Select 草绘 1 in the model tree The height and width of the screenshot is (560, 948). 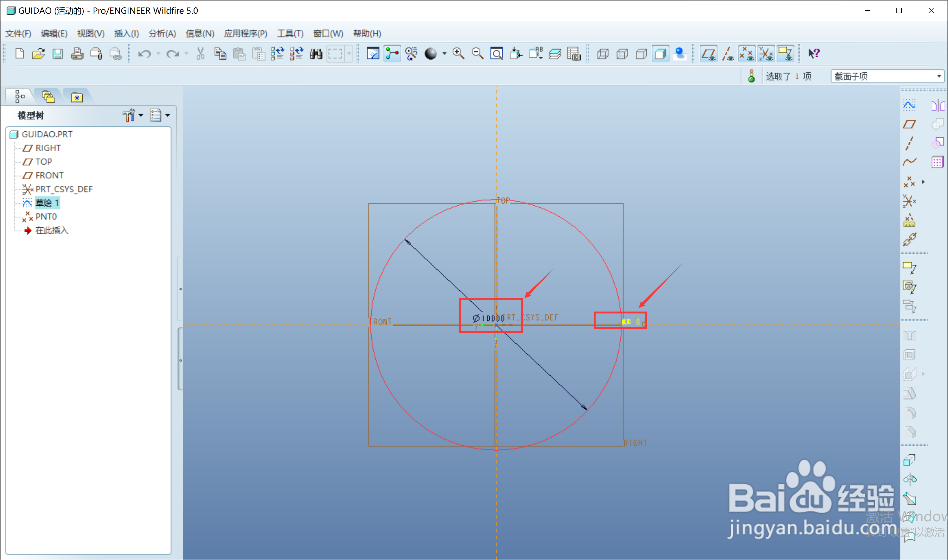point(47,203)
